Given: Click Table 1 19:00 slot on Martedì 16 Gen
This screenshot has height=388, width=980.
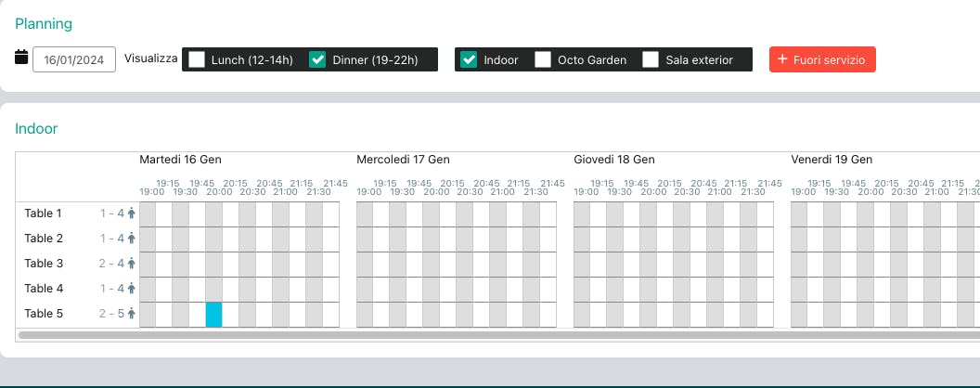Looking at the screenshot, I should coord(148,214).
